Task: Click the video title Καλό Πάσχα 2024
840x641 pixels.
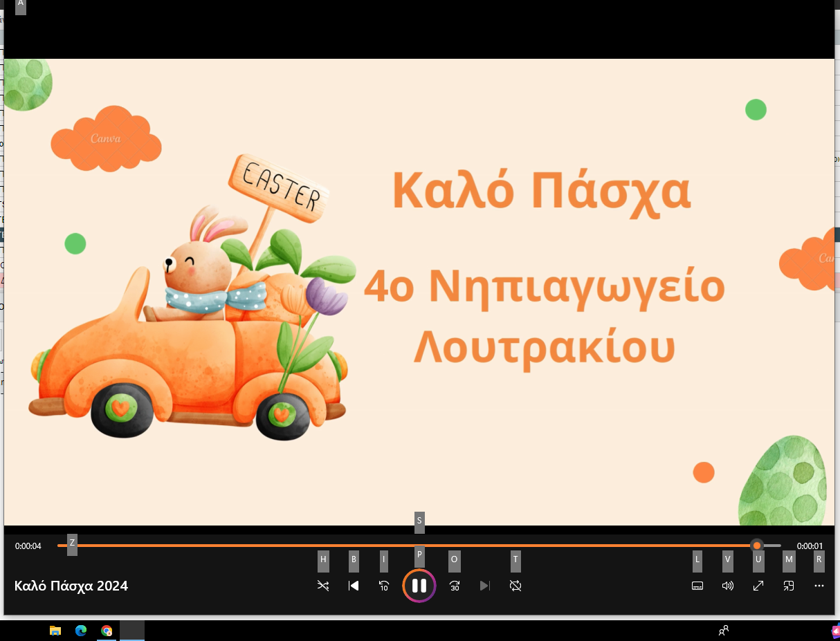Action: [x=71, y=586]
